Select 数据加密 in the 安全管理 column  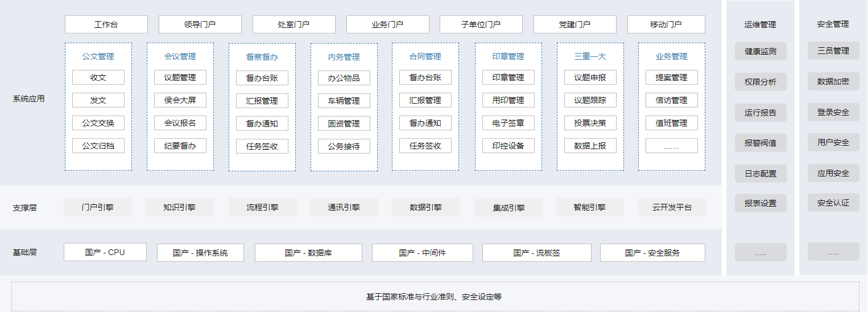coord(833,81)
